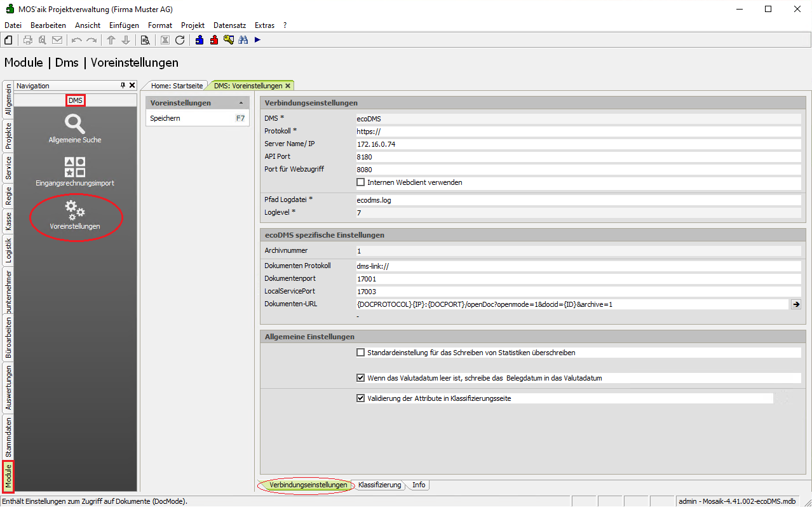
Task: Select Verbindungseinstellungen bottom tab
Action: pos(308,485)
